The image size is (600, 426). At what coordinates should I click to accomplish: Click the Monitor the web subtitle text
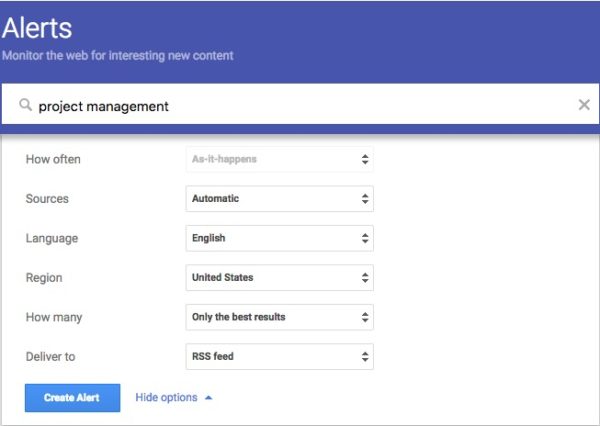(117, 55)
